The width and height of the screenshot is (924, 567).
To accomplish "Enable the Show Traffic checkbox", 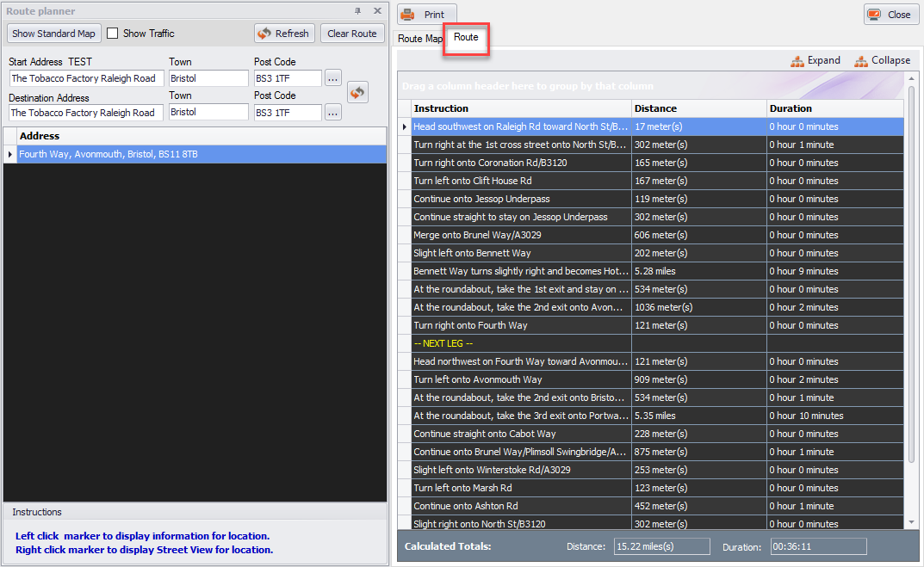I will (113, 34).
